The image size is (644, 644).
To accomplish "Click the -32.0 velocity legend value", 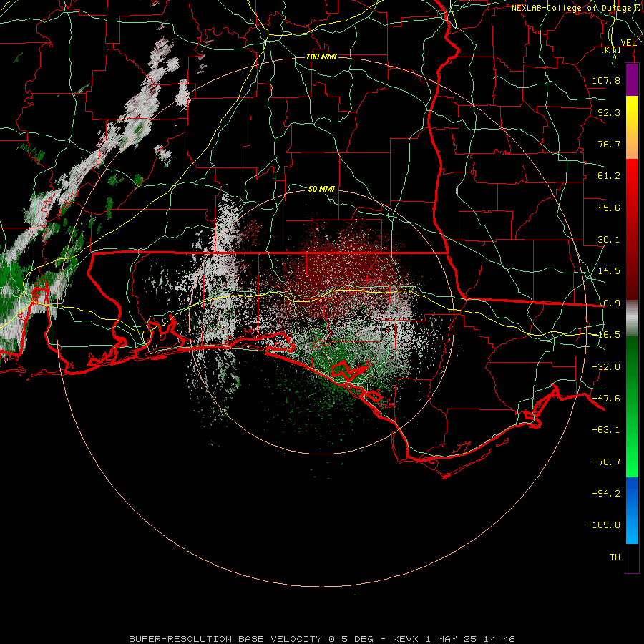I will point(606,367).
